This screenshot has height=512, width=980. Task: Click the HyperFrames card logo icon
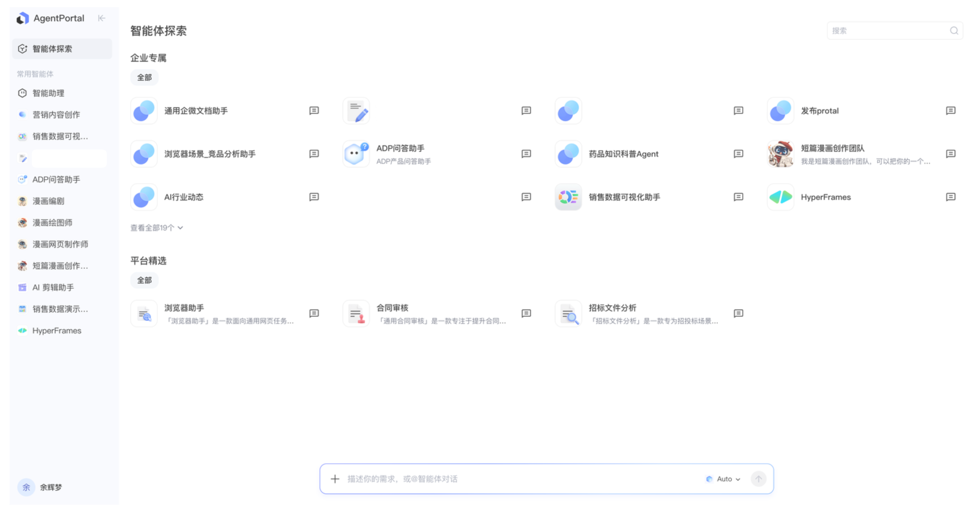tap(780, 197)
